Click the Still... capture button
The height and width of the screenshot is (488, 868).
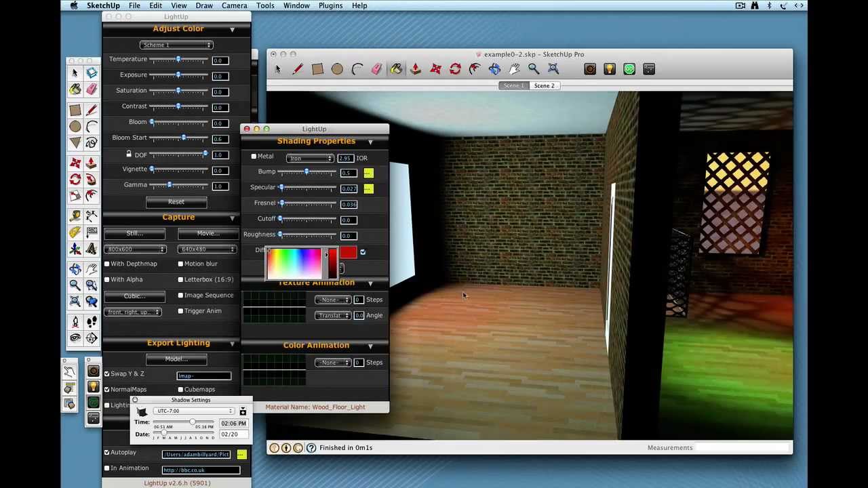pos(134,233)
